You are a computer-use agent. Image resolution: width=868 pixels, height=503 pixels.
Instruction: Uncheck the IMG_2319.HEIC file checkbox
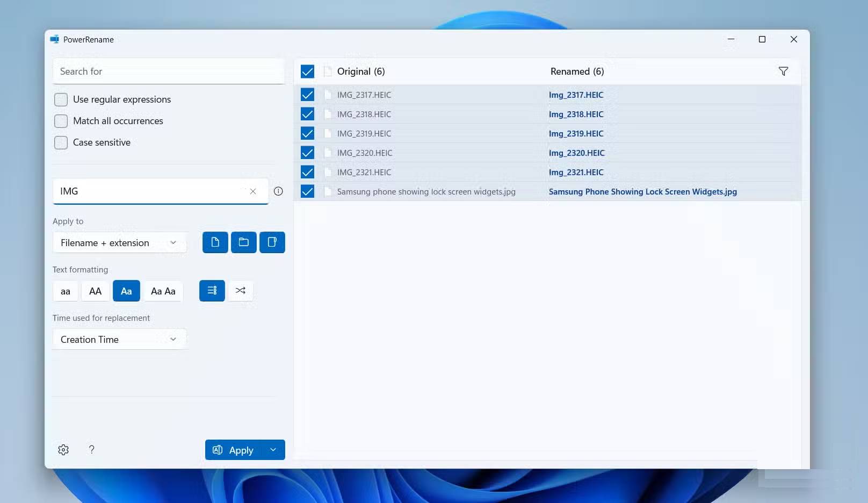coord(307,133)
